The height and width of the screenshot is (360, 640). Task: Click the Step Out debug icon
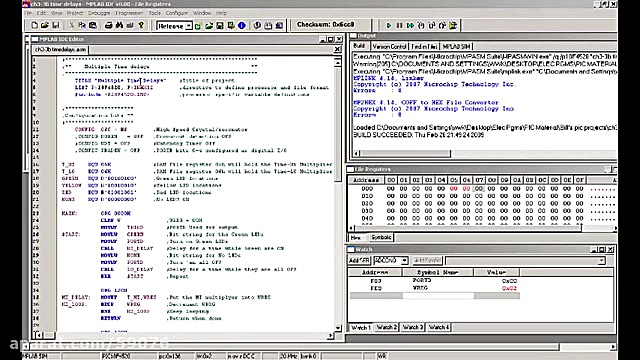point(442,25)
